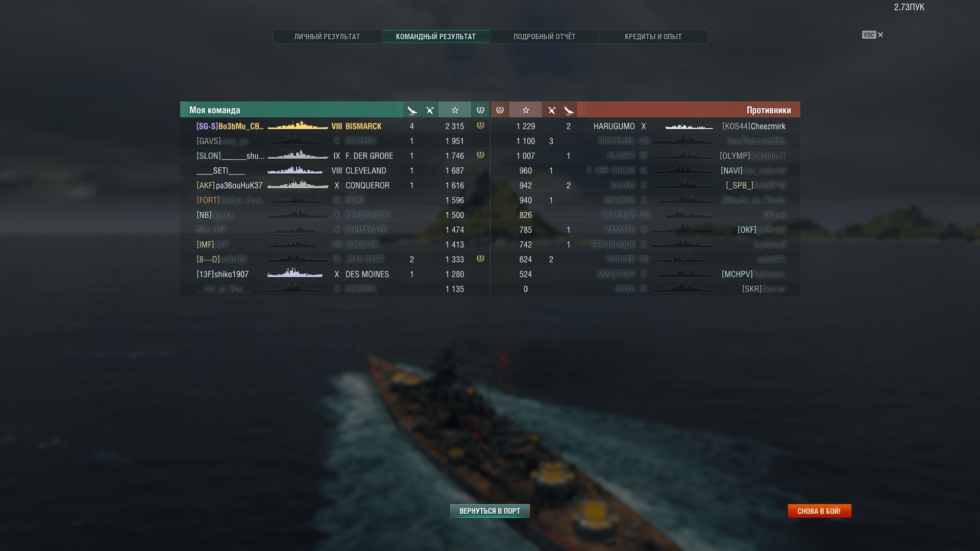Viewport: 980px width, 551px height.
Task: Sort enemy team by star experience icon
Action: pos(526,110)
